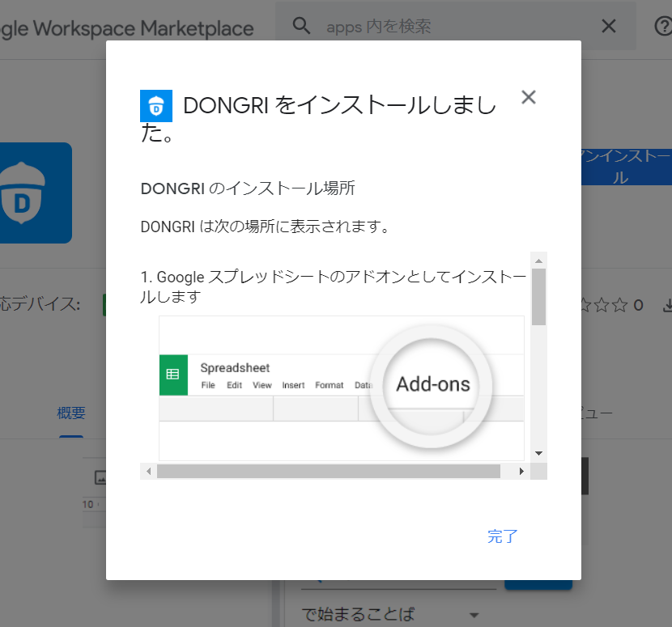Select the 概要 tab behind dialog
The height and width of the screenshot is (627, 672).
tap(71, 413)
